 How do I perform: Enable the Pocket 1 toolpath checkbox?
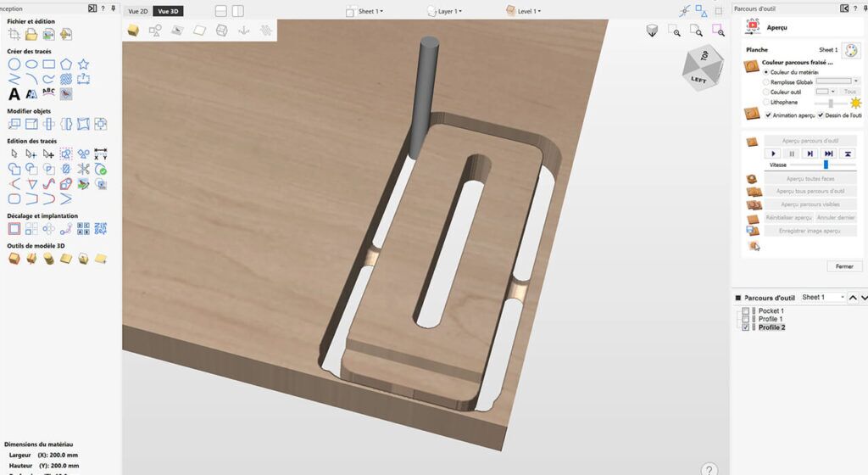point(746,311)
